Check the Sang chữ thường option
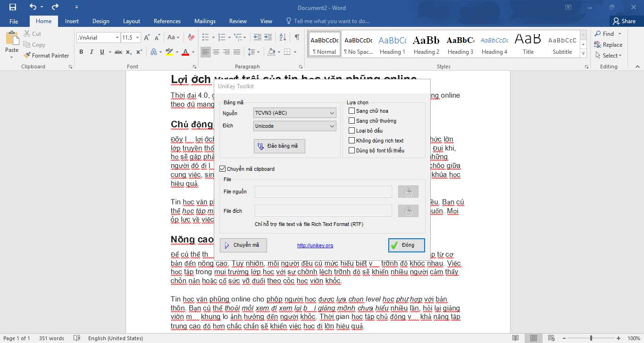Screen dimensions: 644x343 351,121
